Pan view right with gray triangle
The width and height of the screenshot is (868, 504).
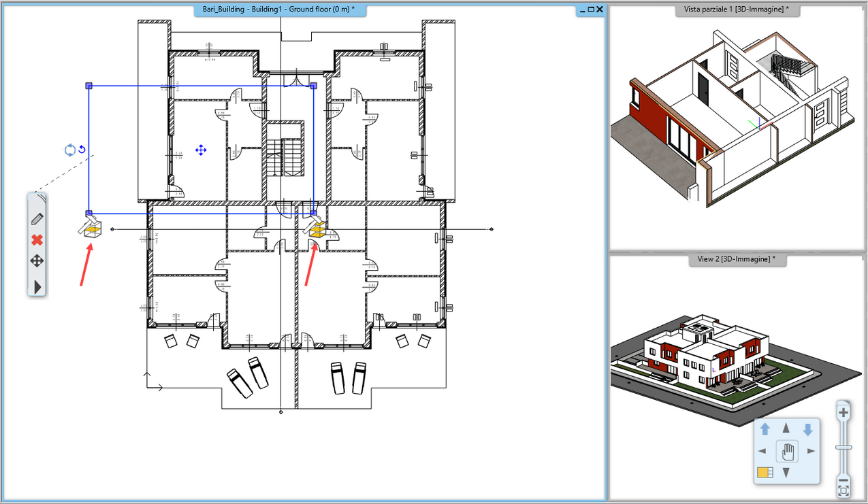click(x=811, y=450)
